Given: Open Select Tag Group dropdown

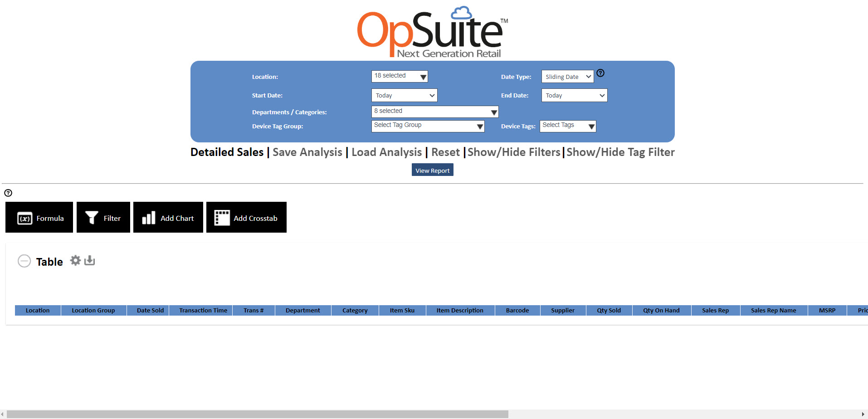Looking at the screenshot, I should [x=428, y=126].
